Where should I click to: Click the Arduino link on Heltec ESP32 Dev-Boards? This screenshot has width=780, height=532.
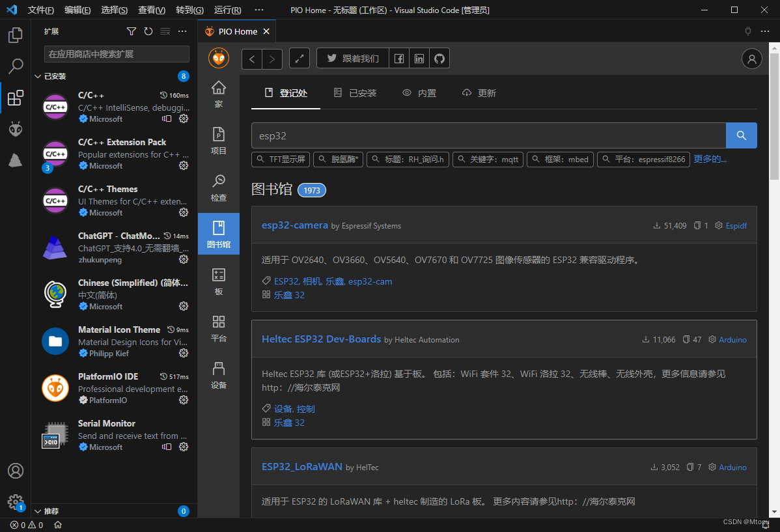[x=732, y=339]
